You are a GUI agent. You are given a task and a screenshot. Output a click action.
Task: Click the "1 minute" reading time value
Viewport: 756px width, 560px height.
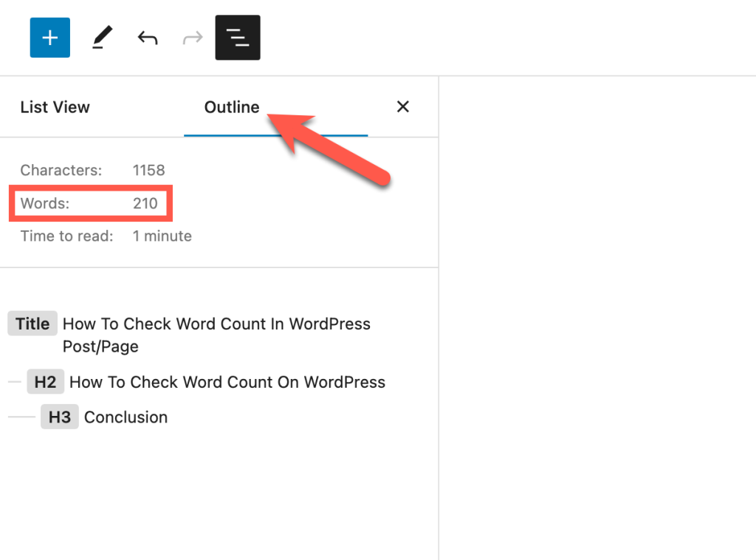(162, 236)
